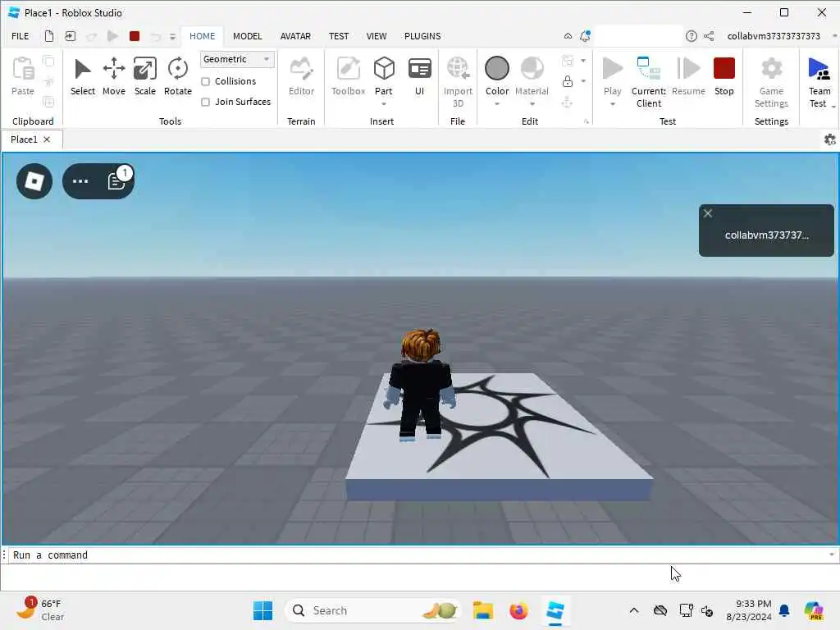Click the new file icon in quick access bar
This screenshot has width=840, height=630.
coord(48,36)
